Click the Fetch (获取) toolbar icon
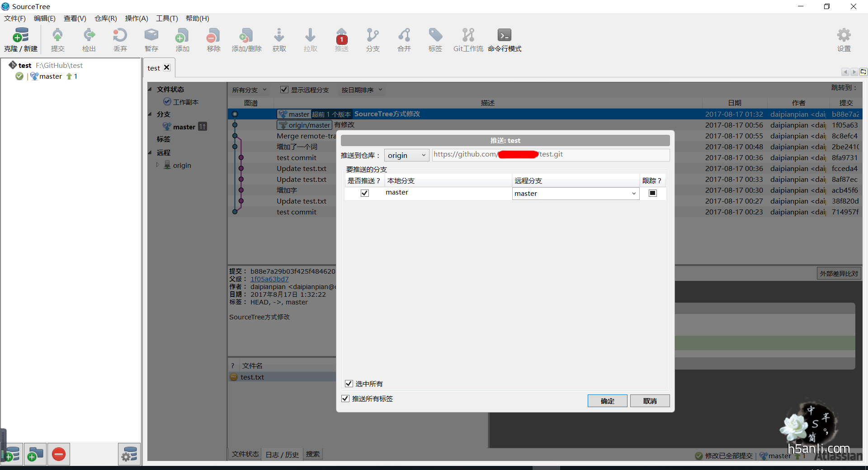Viewport: 868px width, 470px height. [x=279, y=39]
